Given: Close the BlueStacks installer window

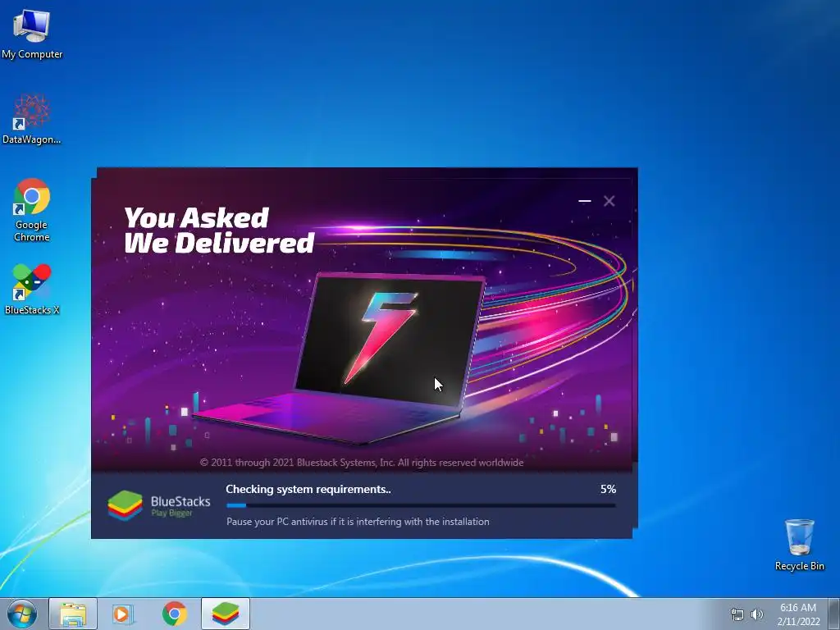Looking at the screenshot, I should (609, 201).
